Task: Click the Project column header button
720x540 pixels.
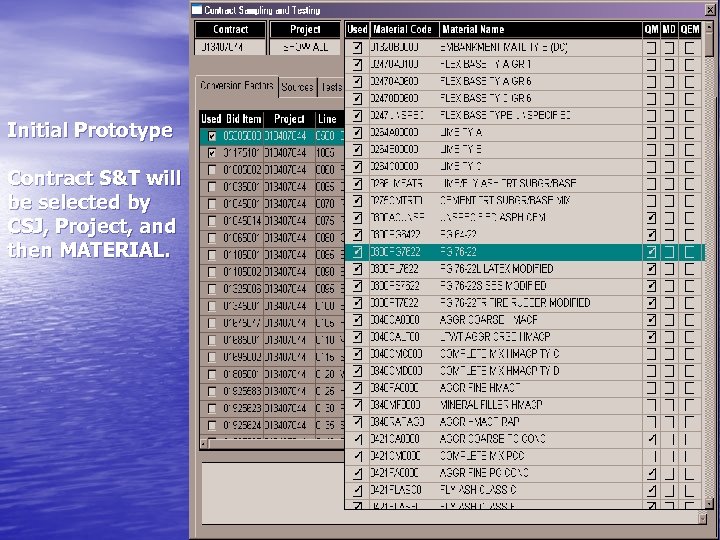Action: pos(305,29)
